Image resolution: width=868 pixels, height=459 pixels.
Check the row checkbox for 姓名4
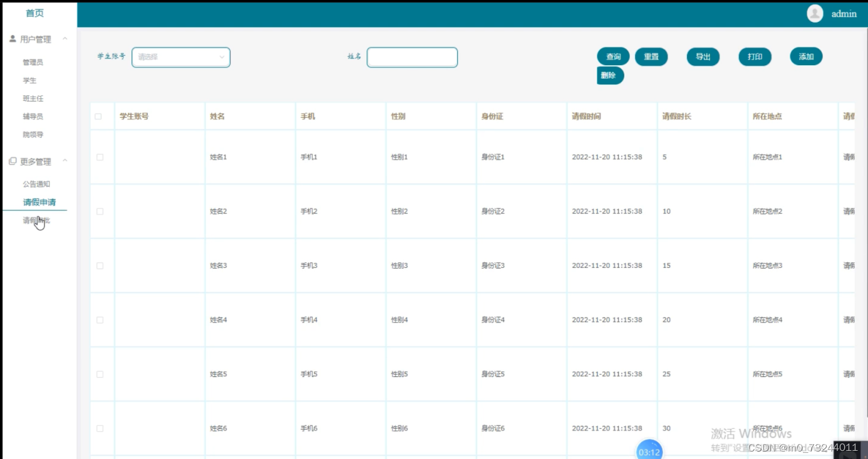tap(100, 320)
